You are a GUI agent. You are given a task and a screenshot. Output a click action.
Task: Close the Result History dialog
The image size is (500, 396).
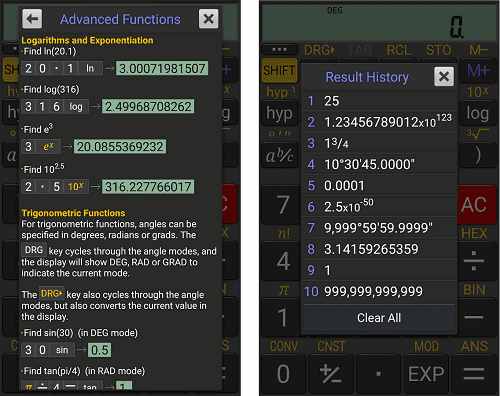point(444,77)
